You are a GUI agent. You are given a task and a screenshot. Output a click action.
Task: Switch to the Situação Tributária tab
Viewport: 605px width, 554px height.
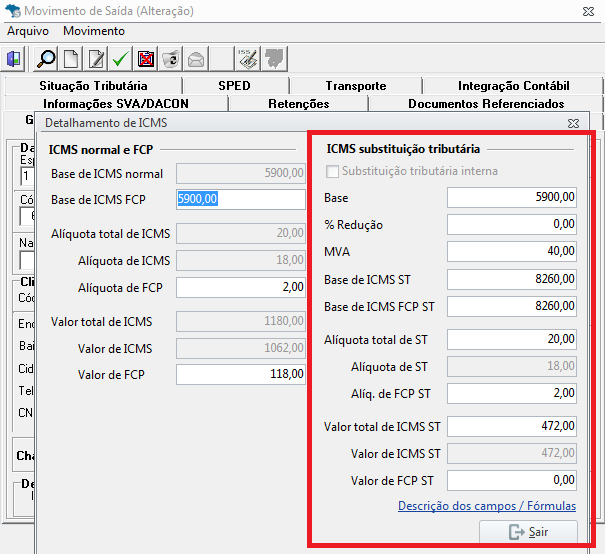pos(93,86)
